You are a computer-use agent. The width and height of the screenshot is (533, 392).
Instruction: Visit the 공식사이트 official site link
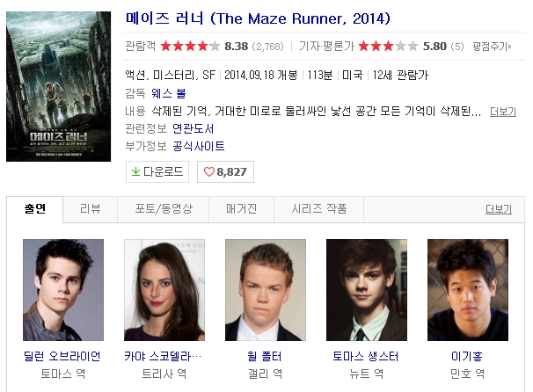coord(199,147)
